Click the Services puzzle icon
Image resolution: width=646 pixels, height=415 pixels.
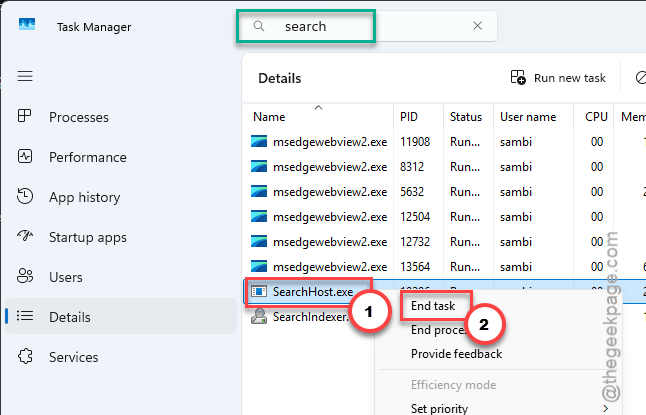[x=25, y=356]
